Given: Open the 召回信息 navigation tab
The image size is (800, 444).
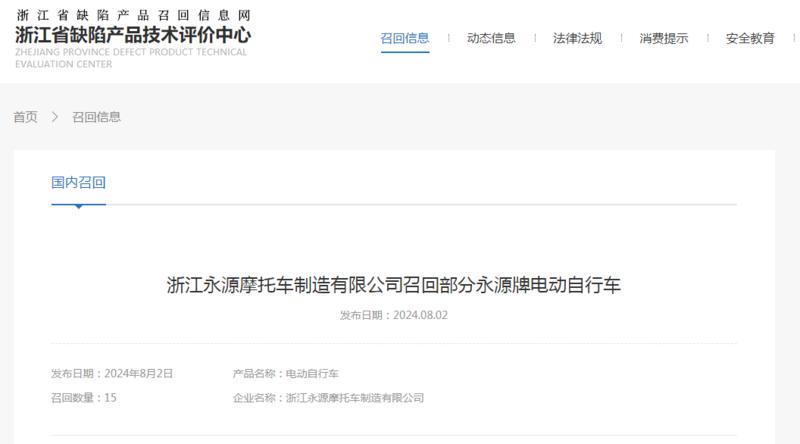Looking at the screenshot, I should coord(405,38).
